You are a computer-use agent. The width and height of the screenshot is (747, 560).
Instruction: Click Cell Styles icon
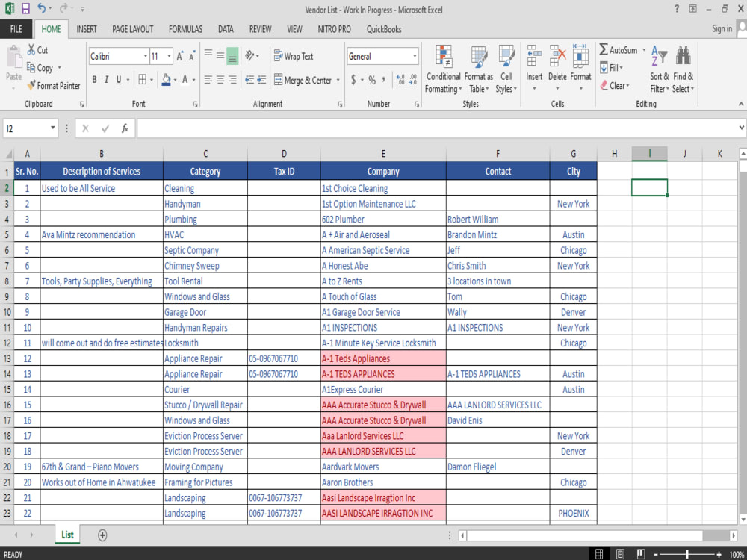[x=506, y=56]
